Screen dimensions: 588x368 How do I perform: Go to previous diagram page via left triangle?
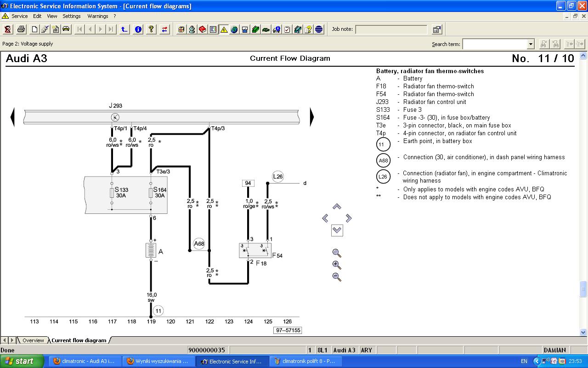tap(12, 117)
